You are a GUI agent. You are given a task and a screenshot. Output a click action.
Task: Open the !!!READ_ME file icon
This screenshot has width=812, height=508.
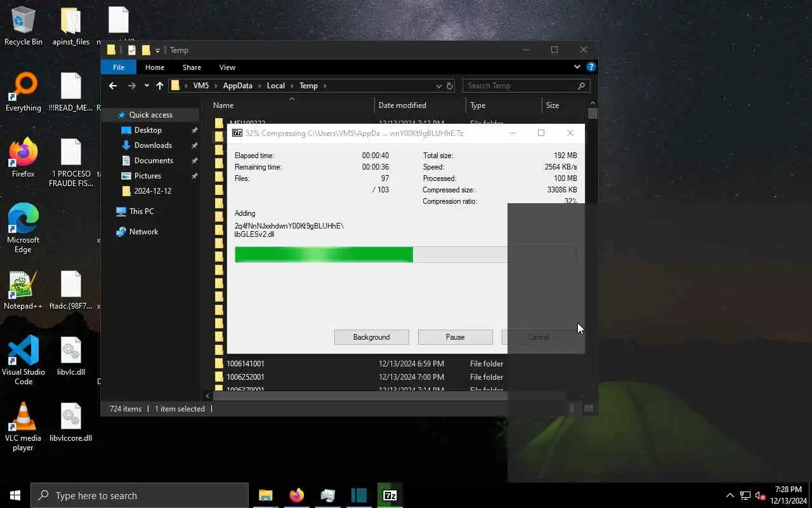70,92
